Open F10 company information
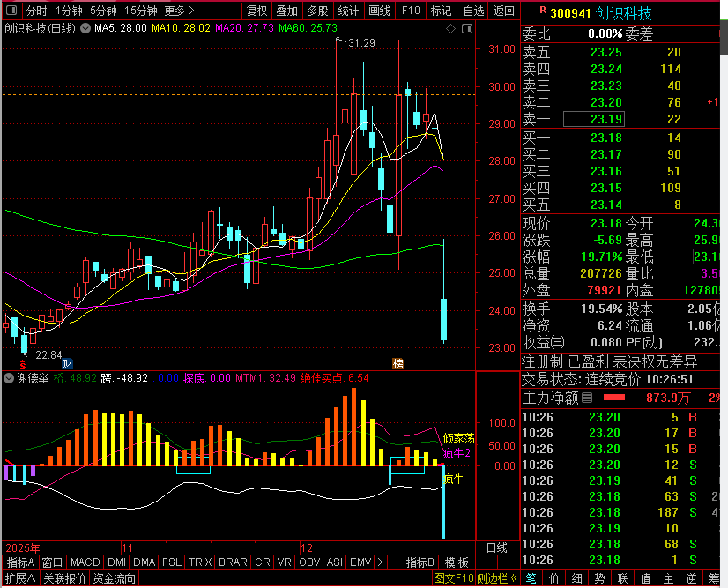728x588 pixels. coord(411,11)
